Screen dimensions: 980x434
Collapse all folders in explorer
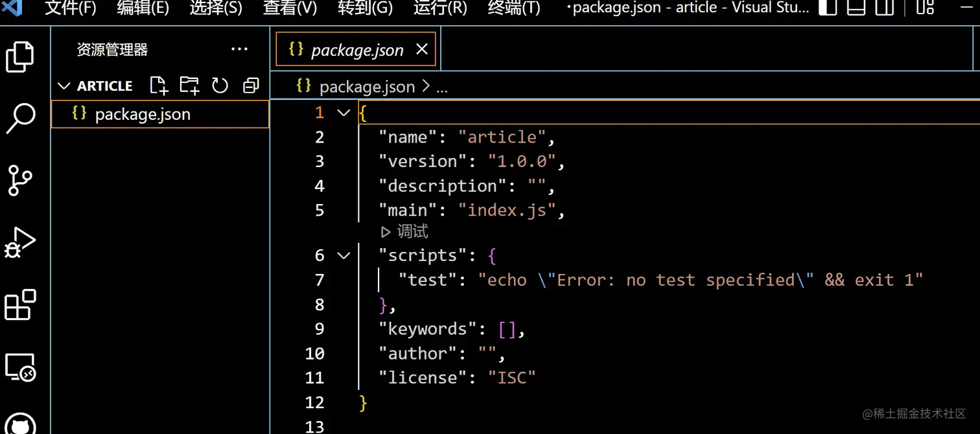(x=251, y=86)
